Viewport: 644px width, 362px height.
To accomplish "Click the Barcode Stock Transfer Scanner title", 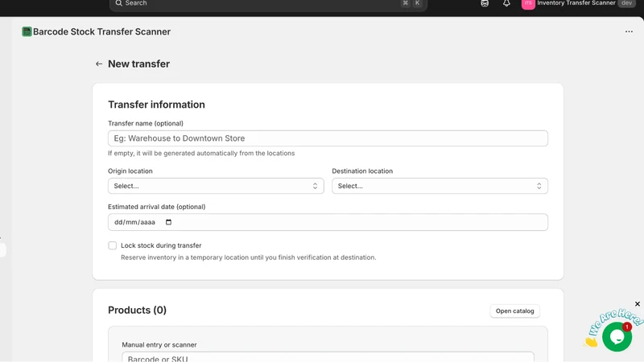I will [x=101, y=31].
